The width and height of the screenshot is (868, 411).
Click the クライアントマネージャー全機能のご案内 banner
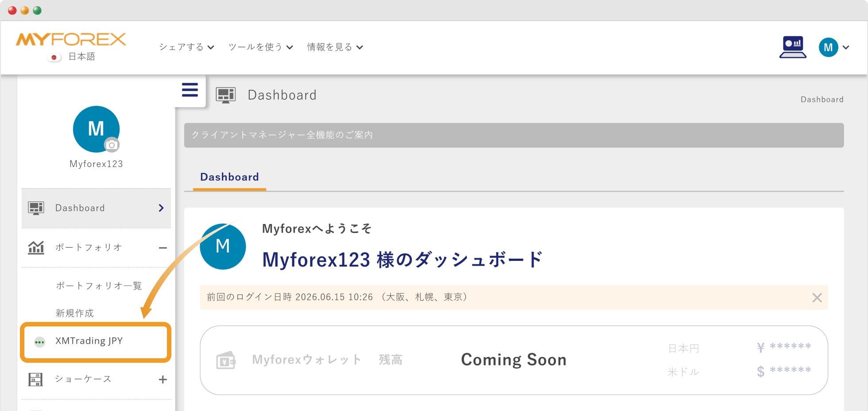(x=514, y=135)
